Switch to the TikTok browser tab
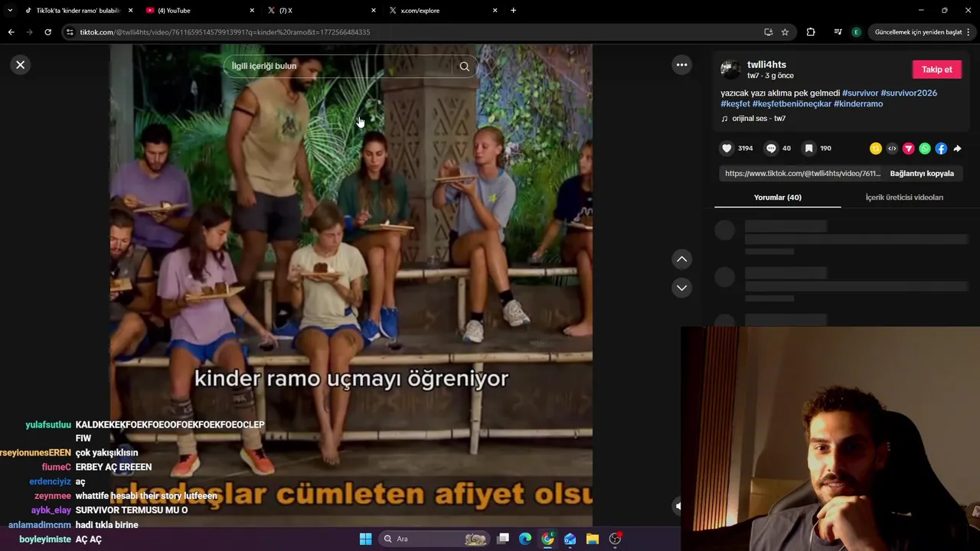 point(78,11)
